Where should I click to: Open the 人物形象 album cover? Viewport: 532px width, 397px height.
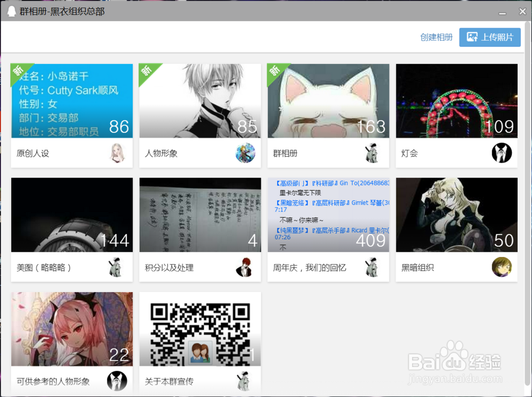coord(200,101)
